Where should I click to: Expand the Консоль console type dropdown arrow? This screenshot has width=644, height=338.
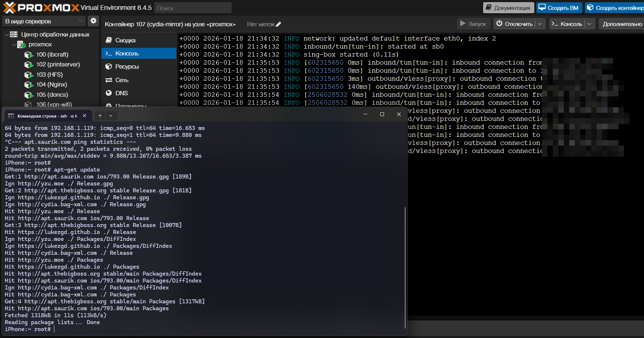pos(589,24)
